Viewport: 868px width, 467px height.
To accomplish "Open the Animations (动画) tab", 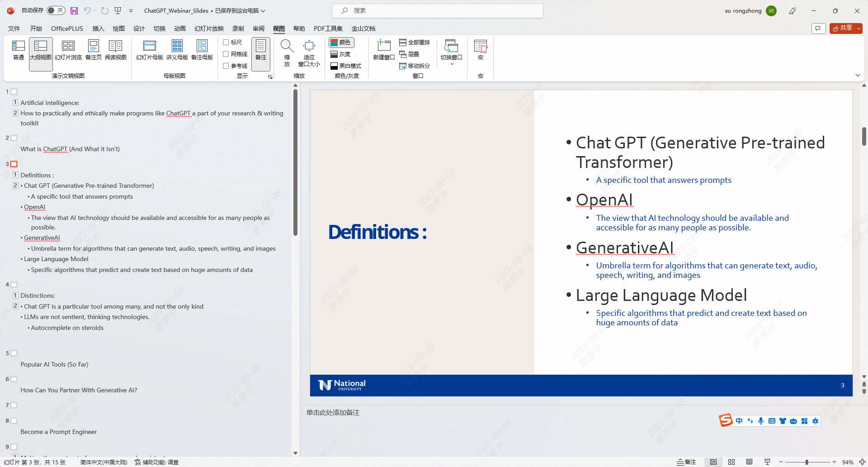I will pos(179,29).
